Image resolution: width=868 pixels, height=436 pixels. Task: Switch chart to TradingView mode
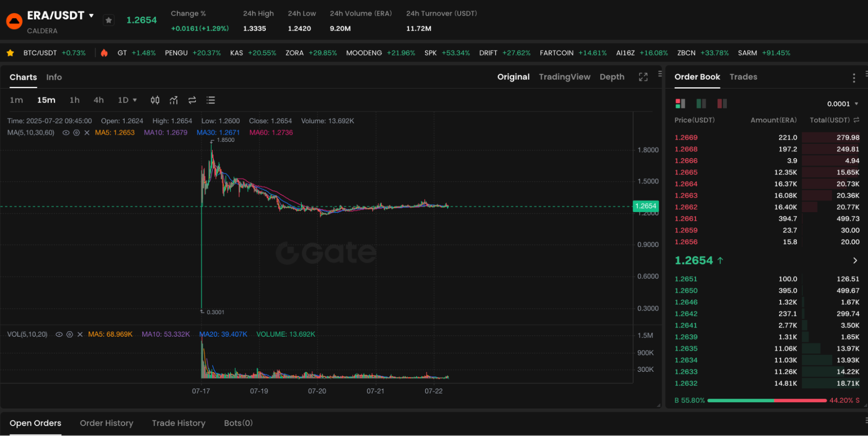(x=564, y=77)
